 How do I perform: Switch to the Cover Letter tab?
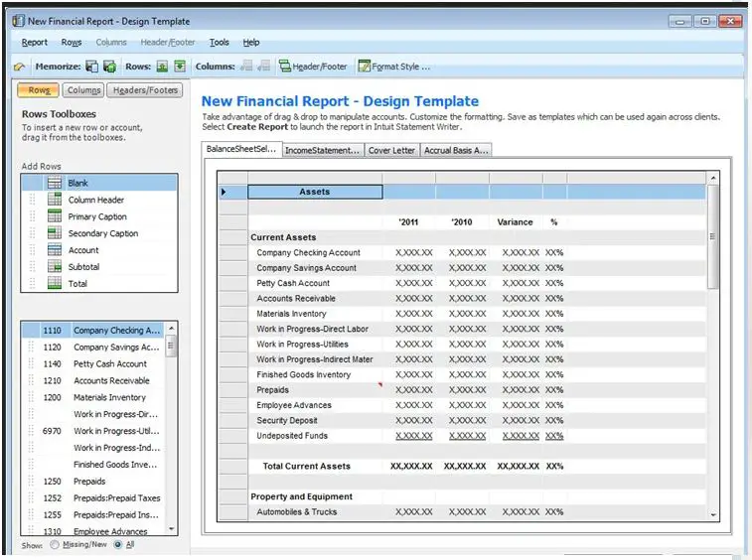[x=391, y=150]
